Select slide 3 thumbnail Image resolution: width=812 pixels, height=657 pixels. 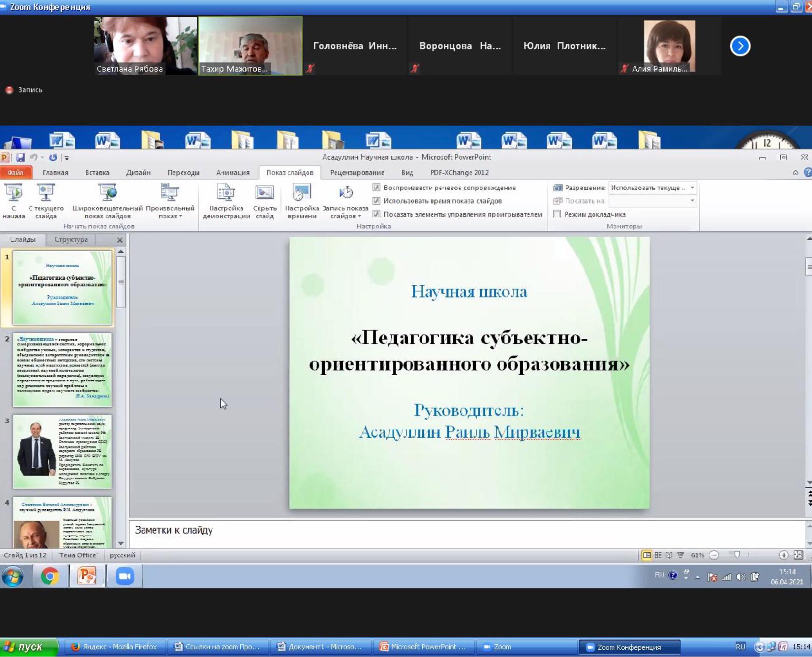tap(62, 451)
